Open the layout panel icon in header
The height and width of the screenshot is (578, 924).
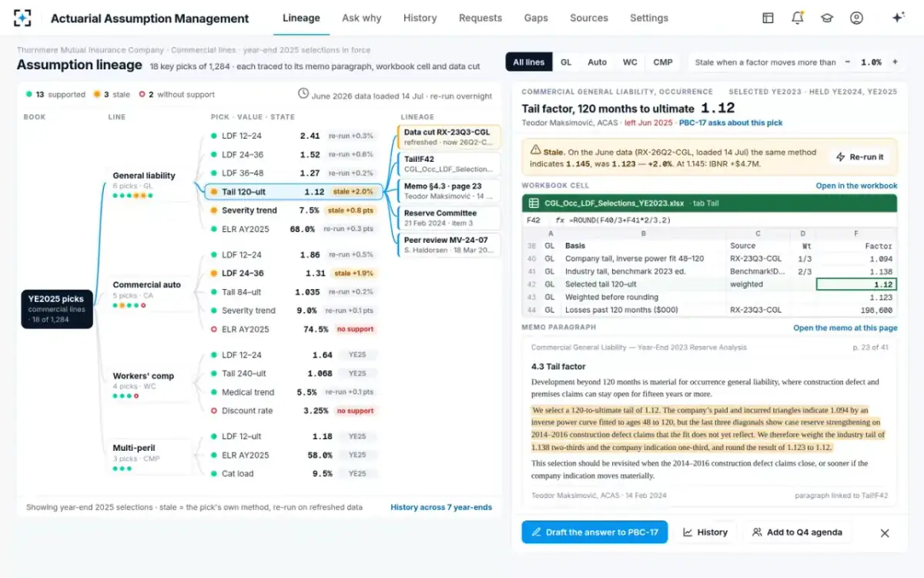[x=768, y=18]
